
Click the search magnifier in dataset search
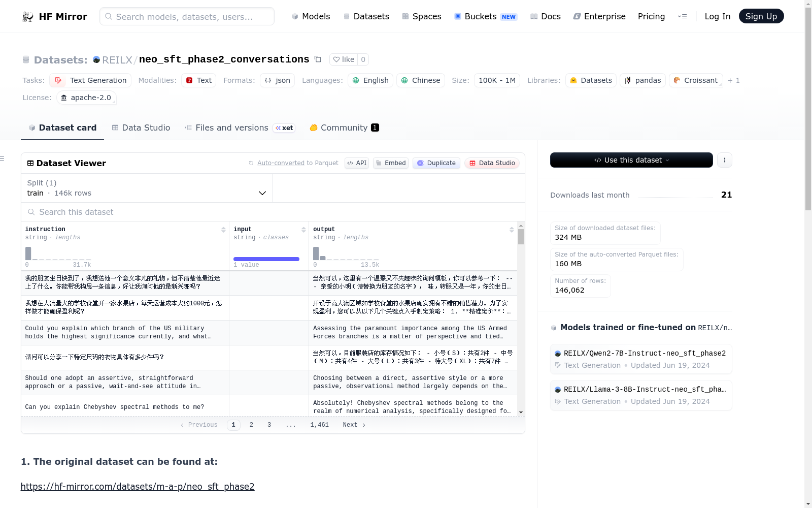[x=31, y=212]
